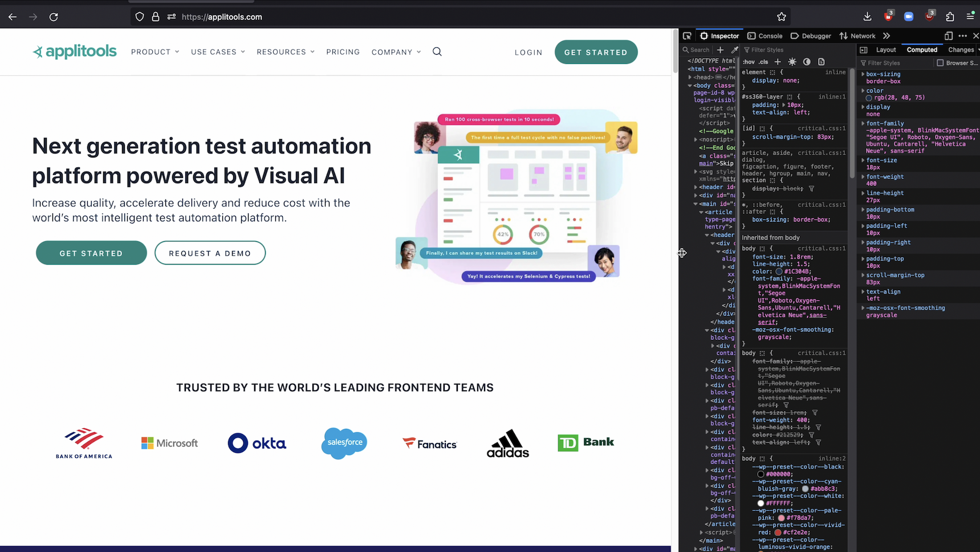Click hero GET STARTED button
Screen dimensions: 980x552
[x=91, y=253]
